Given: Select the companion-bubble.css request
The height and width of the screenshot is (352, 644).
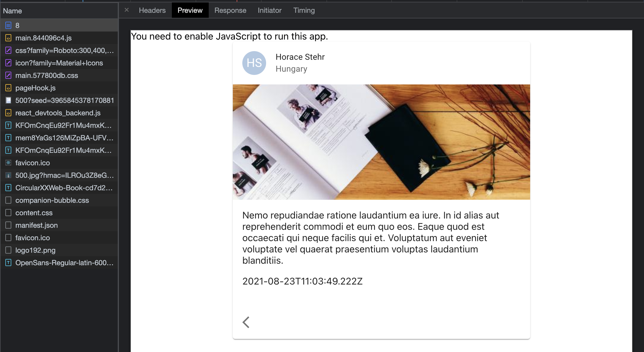Looking at the screenshot, I should point(52,200).
